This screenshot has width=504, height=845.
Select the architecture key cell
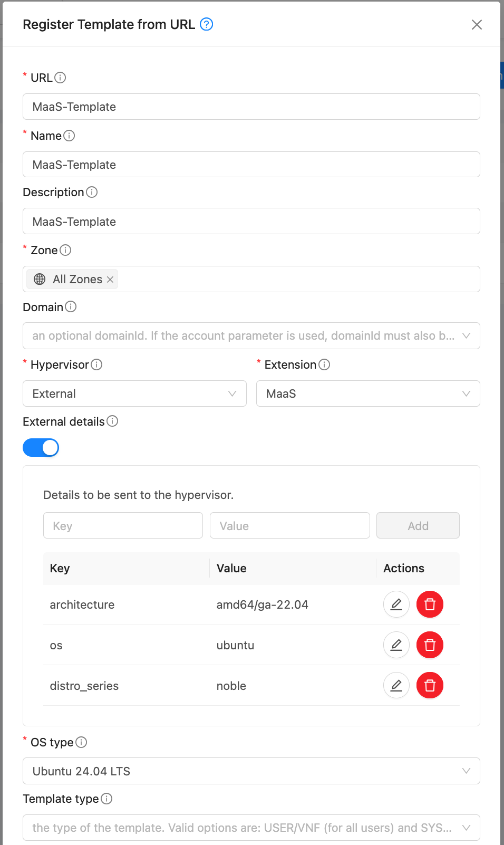coord(127,604)
